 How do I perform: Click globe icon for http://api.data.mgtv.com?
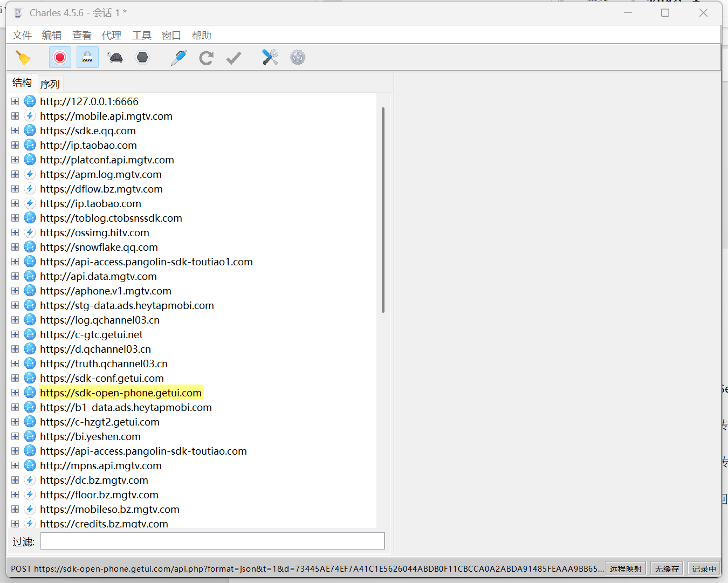(x=30, y=276)
